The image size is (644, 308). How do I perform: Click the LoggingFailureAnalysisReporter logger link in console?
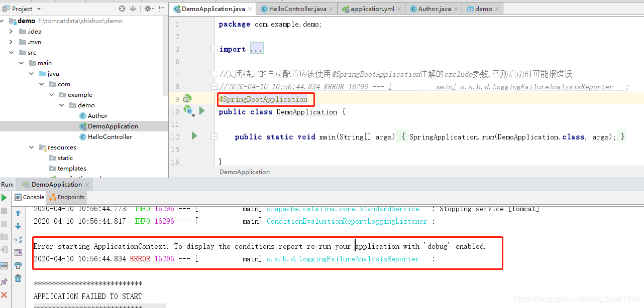tap(343, 259)
